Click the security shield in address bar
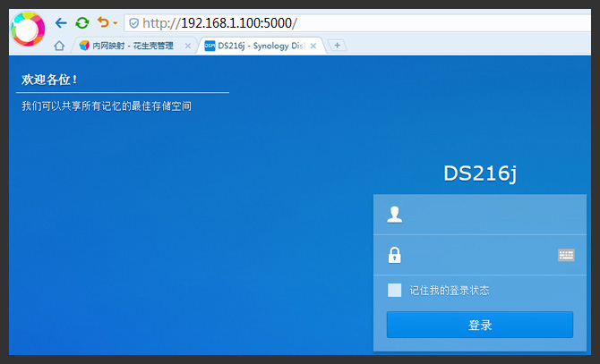Viewport: 600px width, 364px height. (x=133, y=23)
